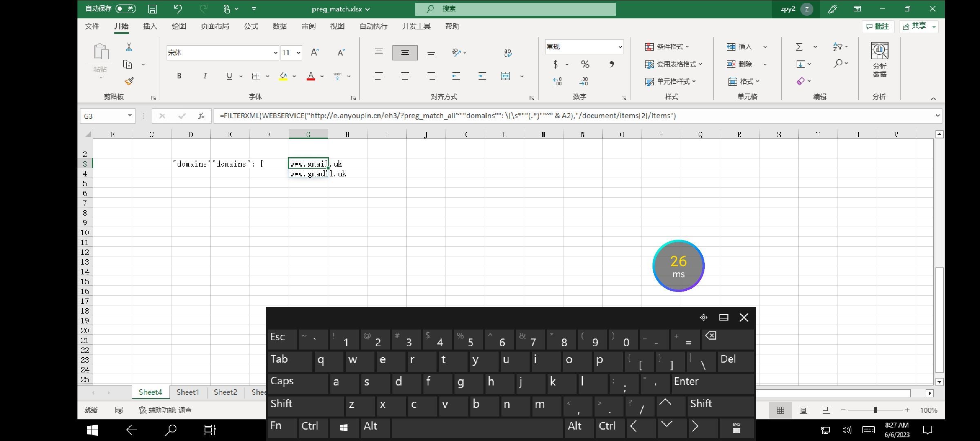980x441 pixels.
Task: Click the Insert Function fx icon
Action: pos(201,116)
